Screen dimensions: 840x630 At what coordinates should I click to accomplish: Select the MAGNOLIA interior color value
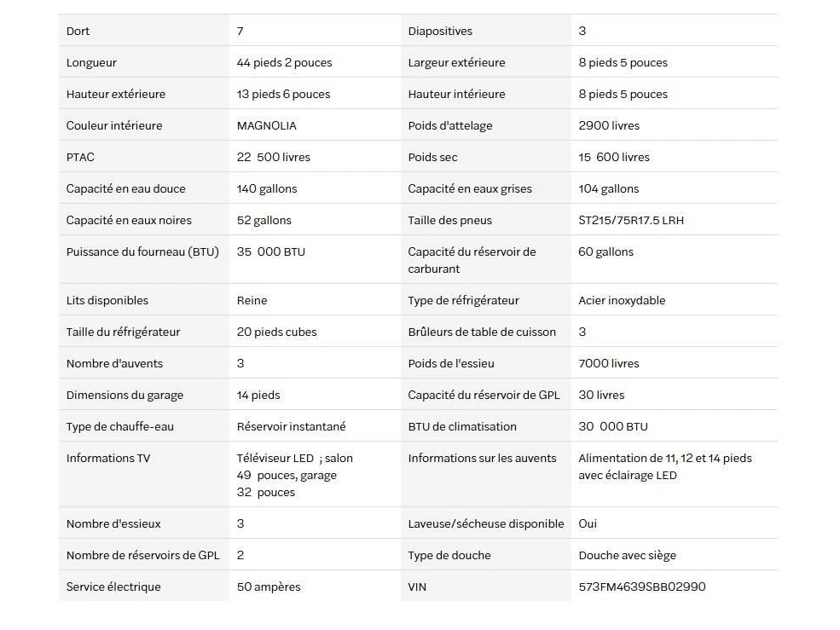pyautogui.click(x=267, y=126)
